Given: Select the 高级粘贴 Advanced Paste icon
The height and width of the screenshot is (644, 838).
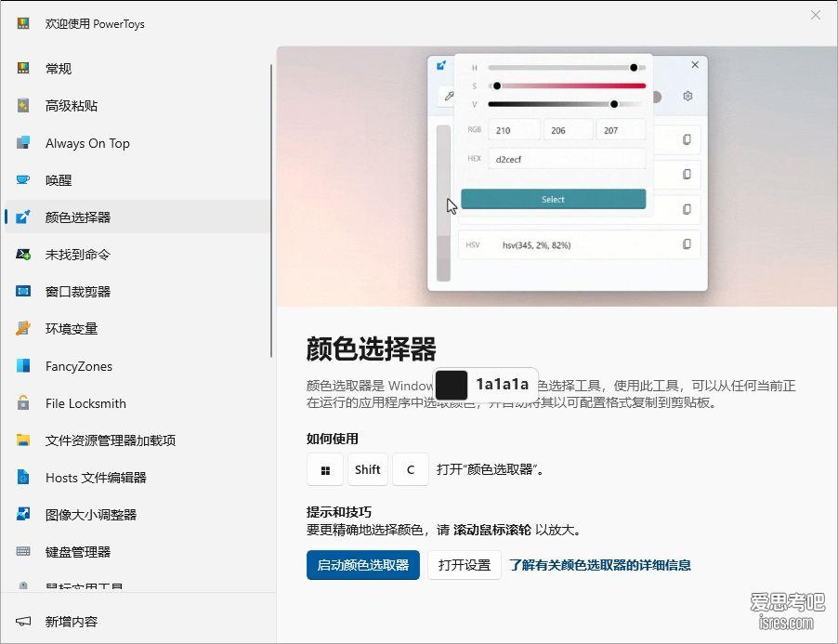Looking at the screenshot, I should [x=23, y=105].
